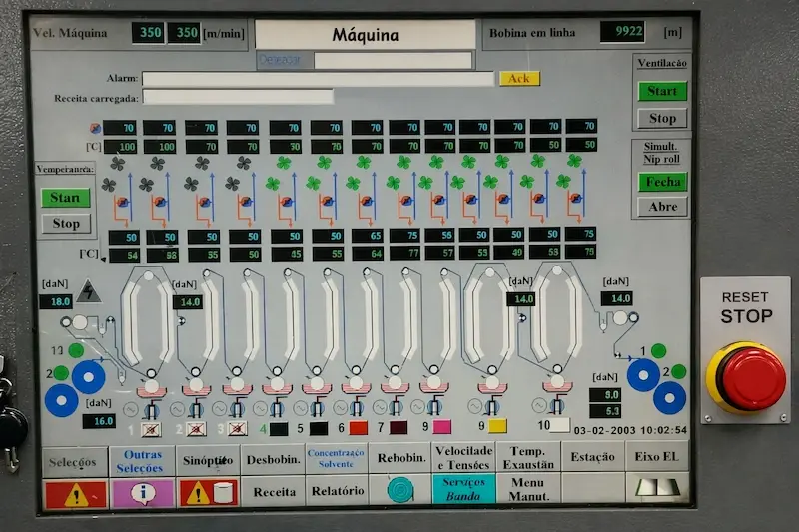Pick the dark maroon swatch of station 7
Screen dimensions: 799x532
coord(399,427)
